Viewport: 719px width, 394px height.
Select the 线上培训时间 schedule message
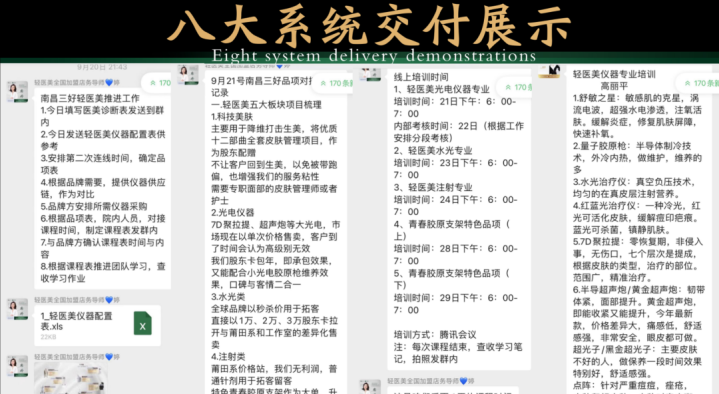click(x=459, y=218)
